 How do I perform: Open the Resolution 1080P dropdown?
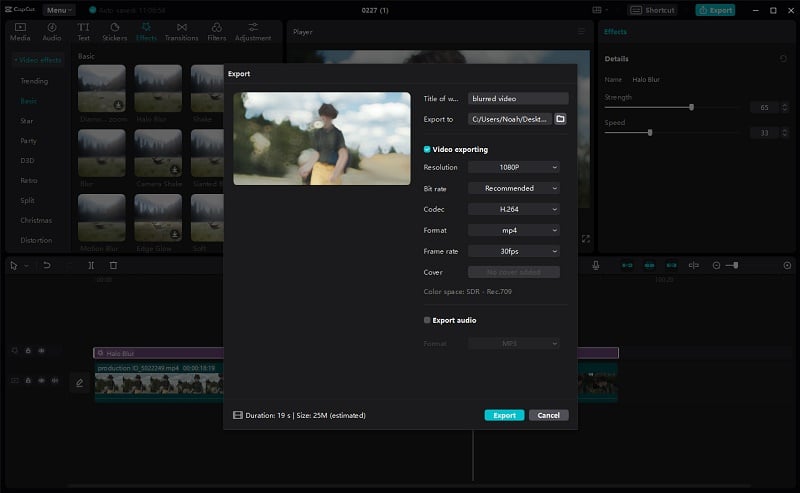[x=514, y=167]
